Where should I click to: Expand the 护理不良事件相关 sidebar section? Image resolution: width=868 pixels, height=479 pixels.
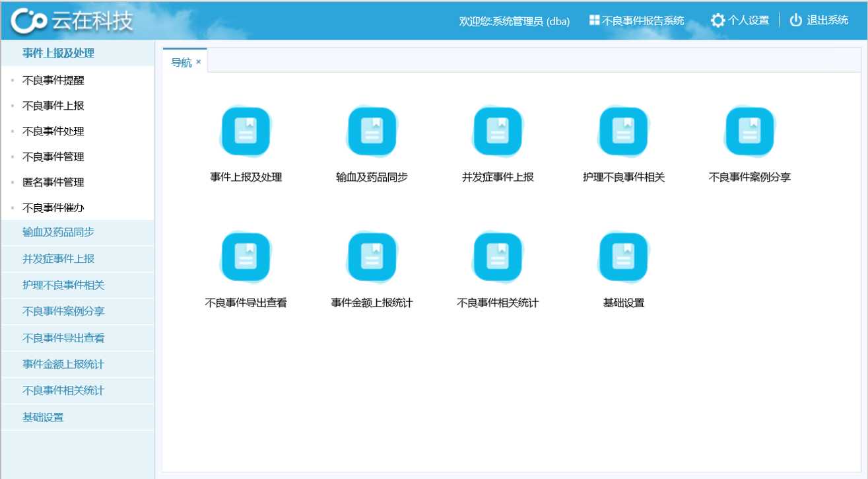[x=63, y=285]
